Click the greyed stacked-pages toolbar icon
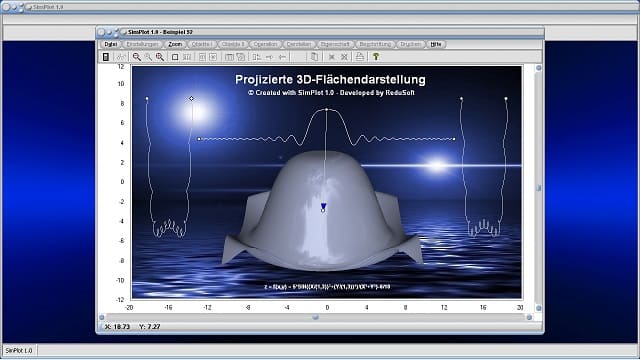 [241, 57]
